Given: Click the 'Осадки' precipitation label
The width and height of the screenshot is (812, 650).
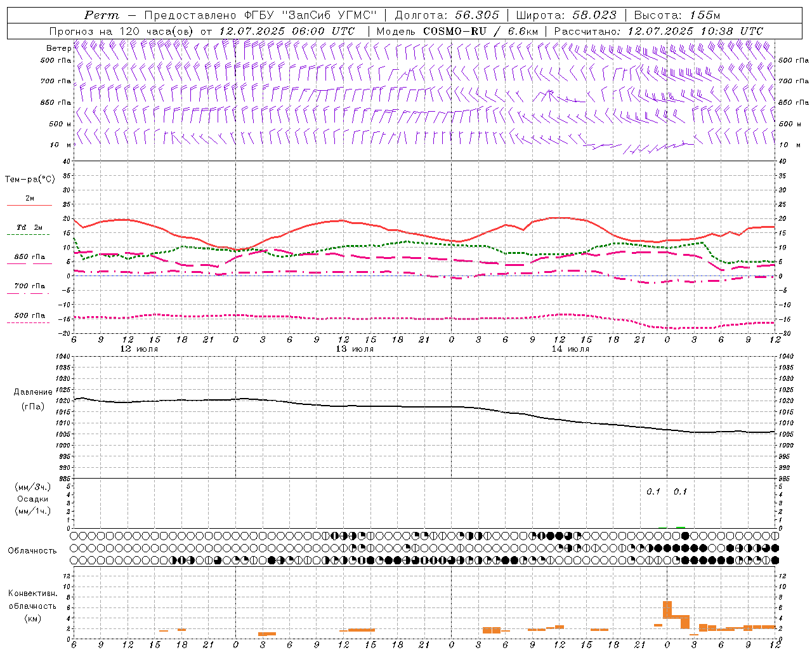Looking at the screenshot, I should 33,499.
